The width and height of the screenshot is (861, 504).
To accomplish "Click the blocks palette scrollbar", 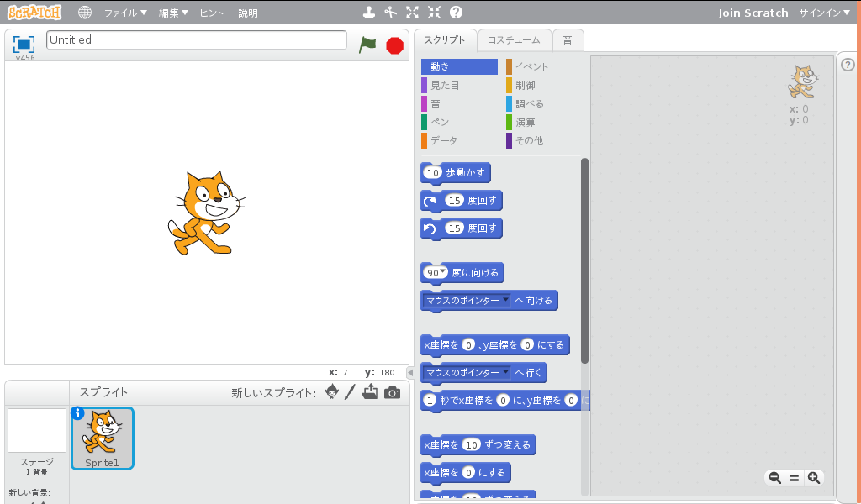I will [585, 260].
